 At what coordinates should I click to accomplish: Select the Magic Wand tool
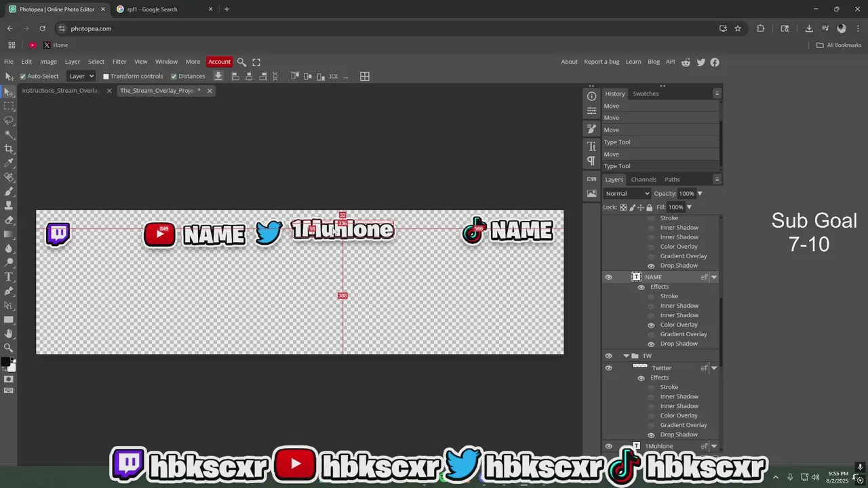pos(9,134)
